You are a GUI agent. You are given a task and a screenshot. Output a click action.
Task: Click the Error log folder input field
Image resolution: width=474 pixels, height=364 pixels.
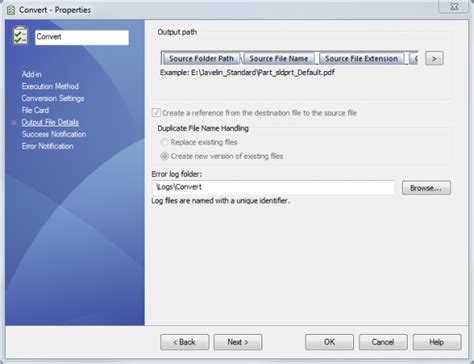coord(273,187)
